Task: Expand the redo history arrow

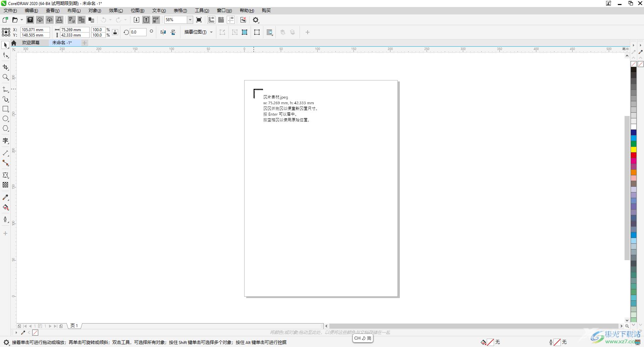Action: coord(125,20)
